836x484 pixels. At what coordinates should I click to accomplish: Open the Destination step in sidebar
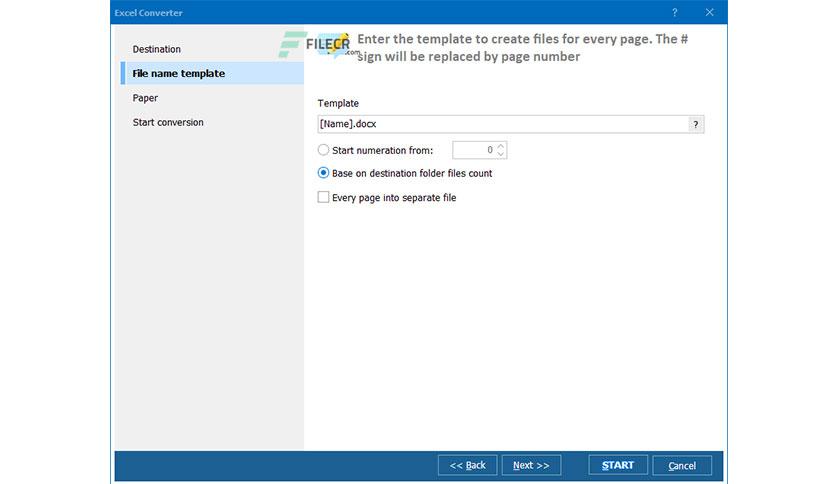tap(156, 49)
